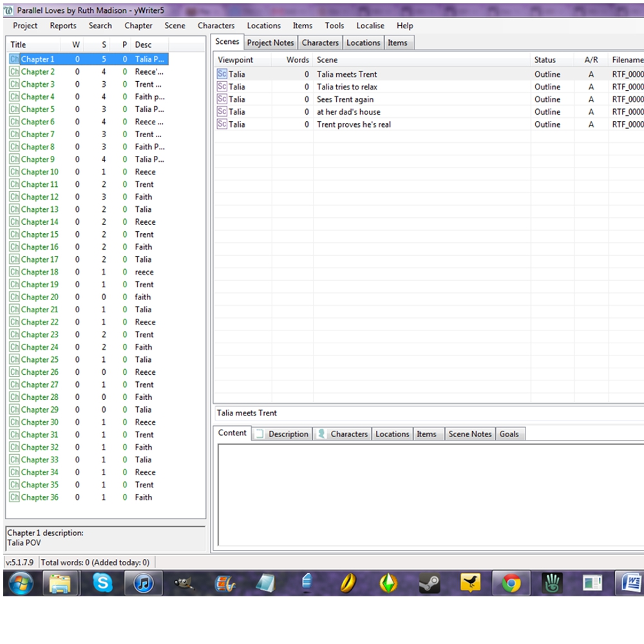Select the scene 'Trent proves he's real'
Viewport: 644px width, 644px height.
coord(354,124)
